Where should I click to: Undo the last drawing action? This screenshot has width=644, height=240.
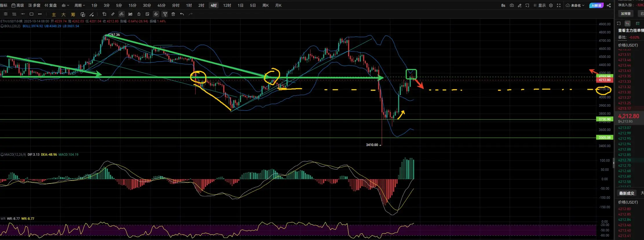pos(182,14)
